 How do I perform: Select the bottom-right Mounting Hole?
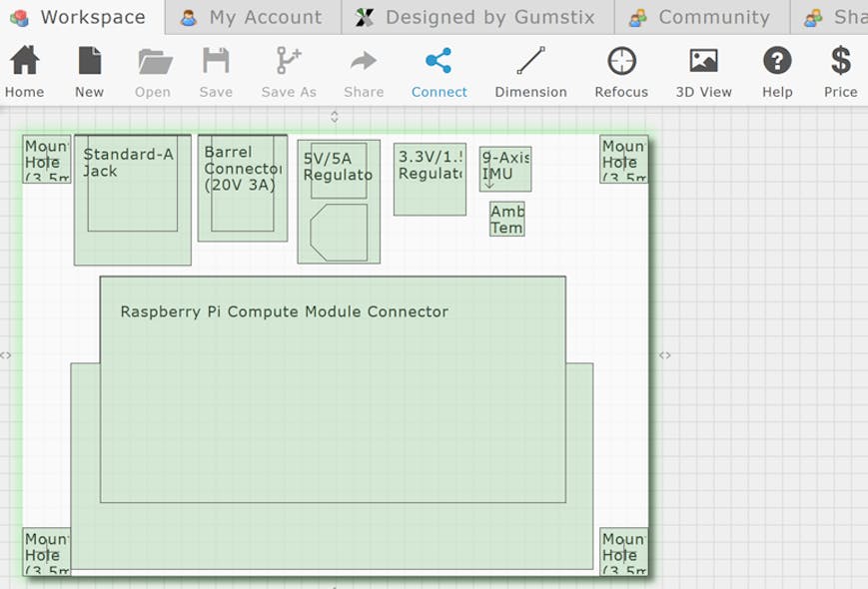(x=624, y=551)
